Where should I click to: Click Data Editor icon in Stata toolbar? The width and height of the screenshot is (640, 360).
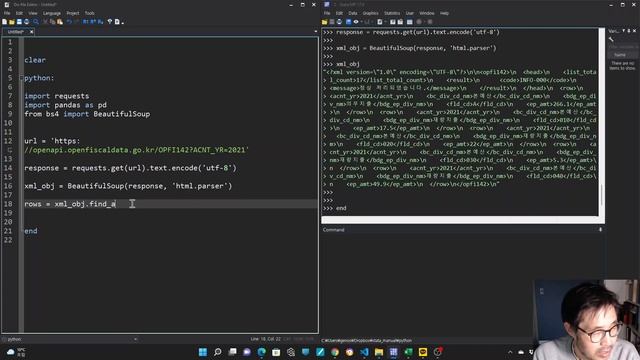393,22
